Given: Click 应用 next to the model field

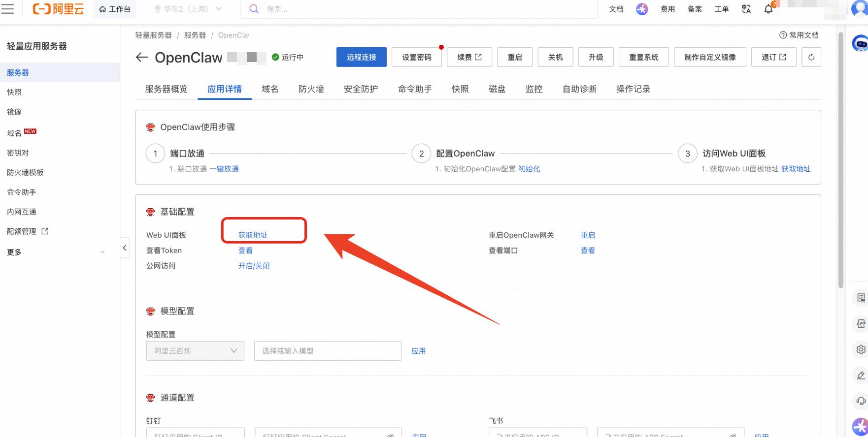Looking at the screenshot, I should click(x=419, y=351).
